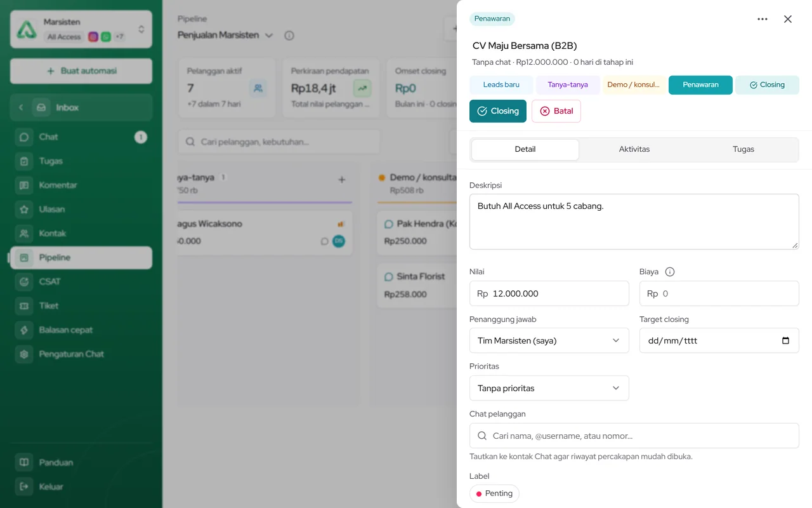Click the Chat icon in the sidebar
Image resolution: width=812 pixels, height=508 pixels.
tap(24, 137)
